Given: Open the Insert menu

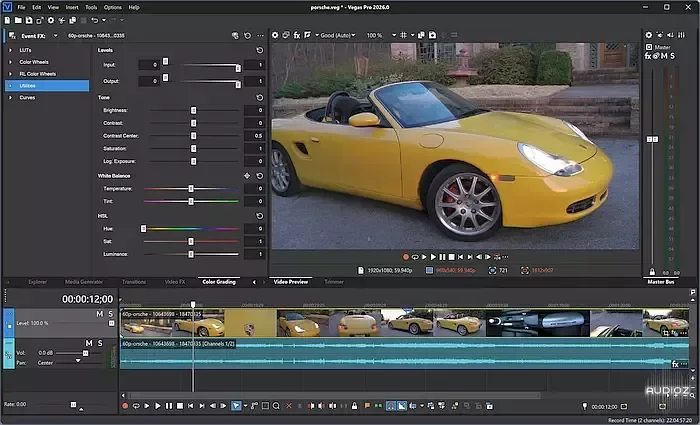Looking at the screenshot, I should (72, 7).
